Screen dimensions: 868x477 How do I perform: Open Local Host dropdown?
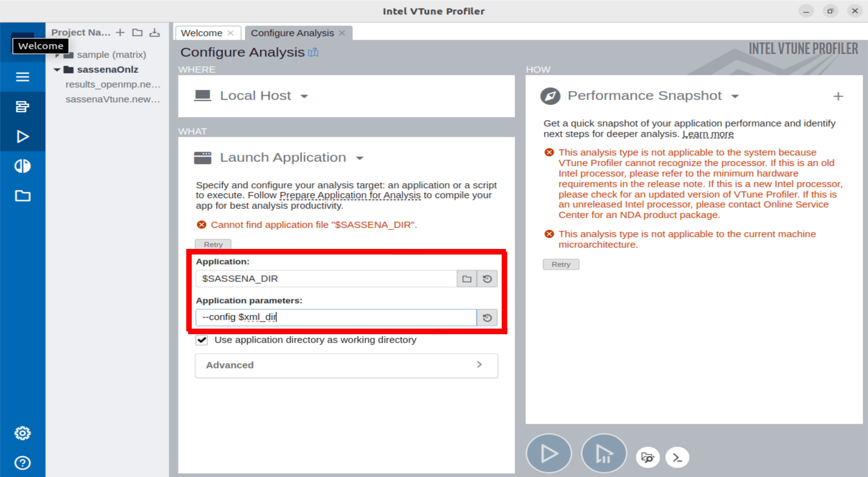point(304,96)
